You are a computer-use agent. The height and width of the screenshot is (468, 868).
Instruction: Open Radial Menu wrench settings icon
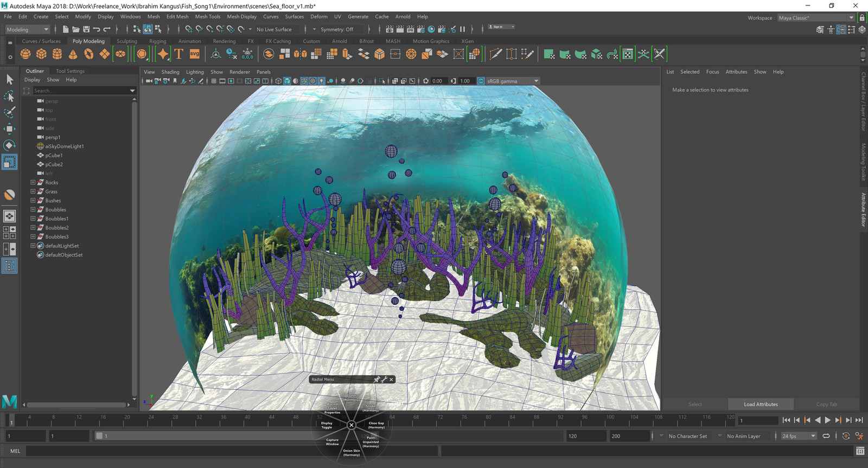coord(384,380)
